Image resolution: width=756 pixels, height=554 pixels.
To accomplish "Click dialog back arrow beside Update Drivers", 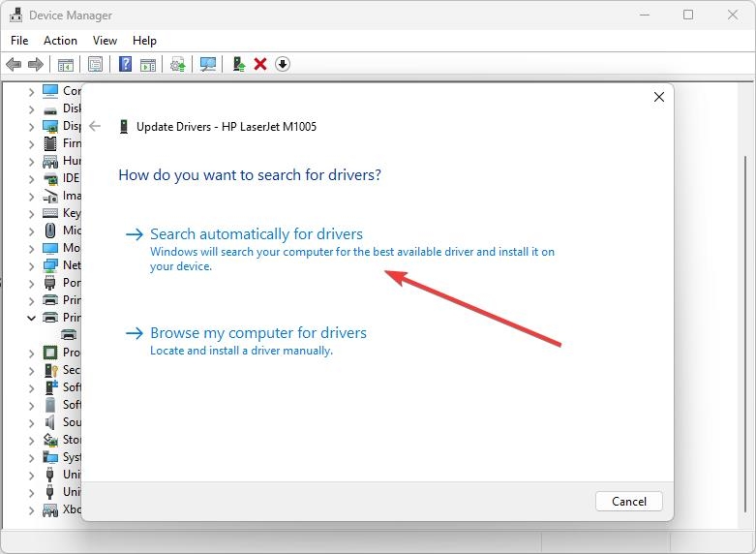I will (95, 127).
